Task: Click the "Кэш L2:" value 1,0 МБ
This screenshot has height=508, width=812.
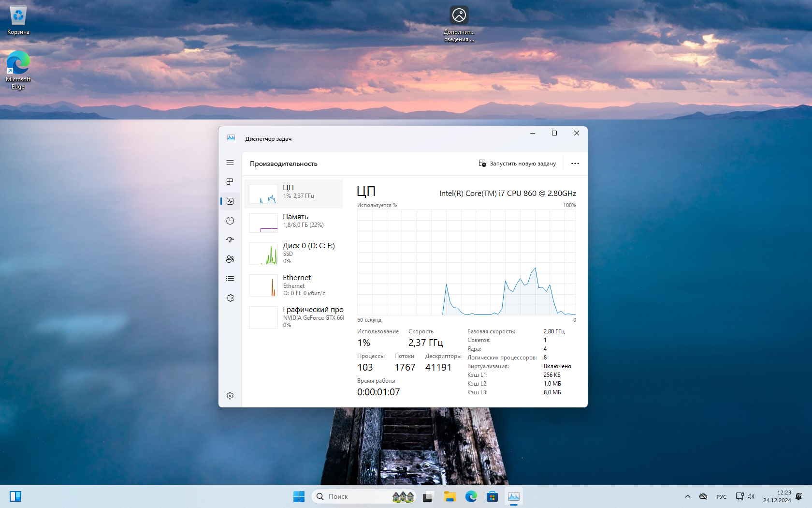Action: tap(552, 384)
